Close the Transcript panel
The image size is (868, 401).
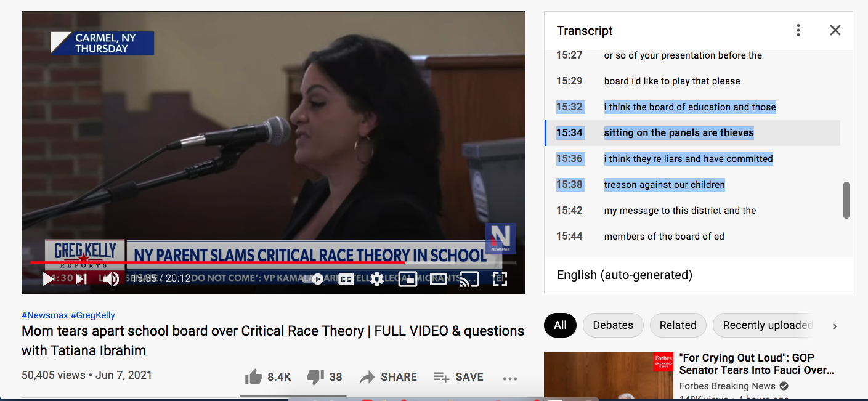point(835,30)
